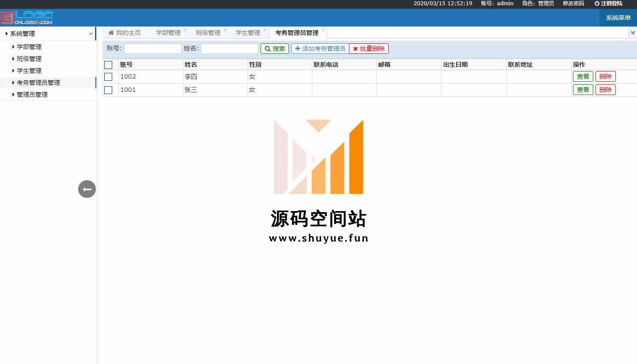Close the 考务管理员管理 tab
This screenshot has height=364, width=637.
point(323,30)
